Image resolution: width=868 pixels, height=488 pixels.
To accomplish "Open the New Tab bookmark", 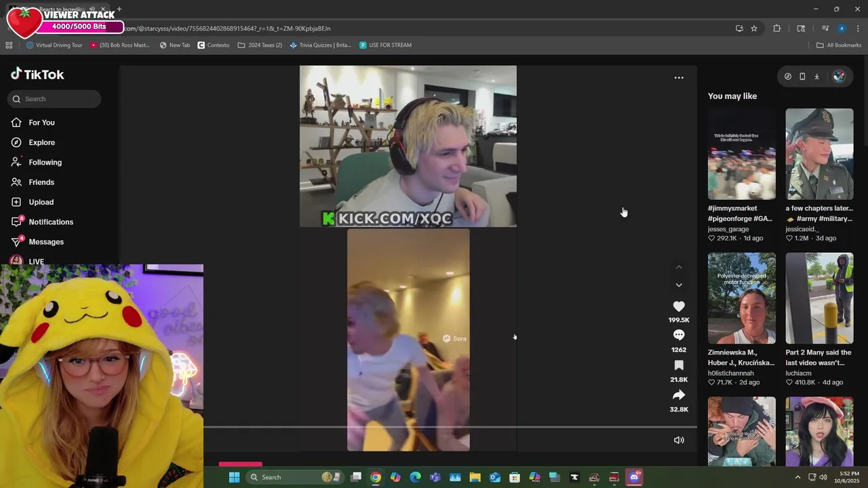I will [175, 45].
